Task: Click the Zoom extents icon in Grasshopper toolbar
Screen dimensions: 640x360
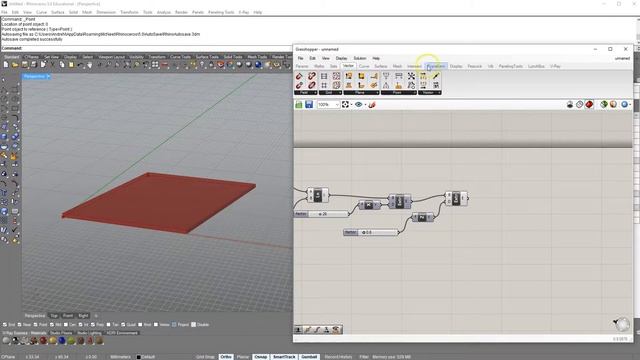Action: [x=346, y=105]
